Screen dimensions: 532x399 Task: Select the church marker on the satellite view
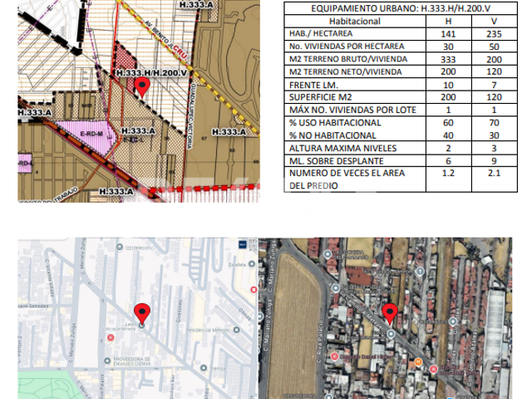(x=420, y=271)
